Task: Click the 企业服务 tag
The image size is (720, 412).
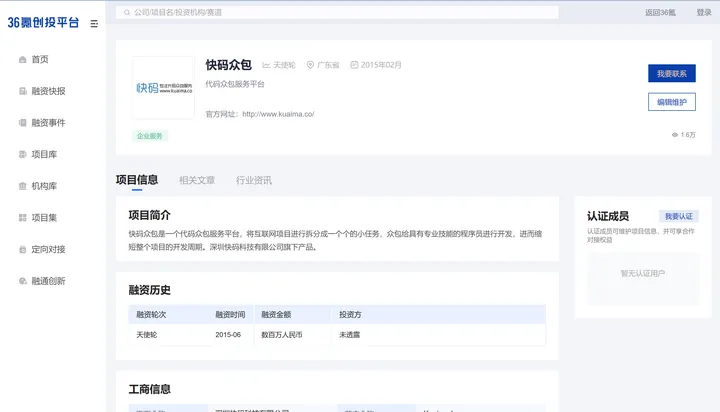Action: click(x=150, y=136)
